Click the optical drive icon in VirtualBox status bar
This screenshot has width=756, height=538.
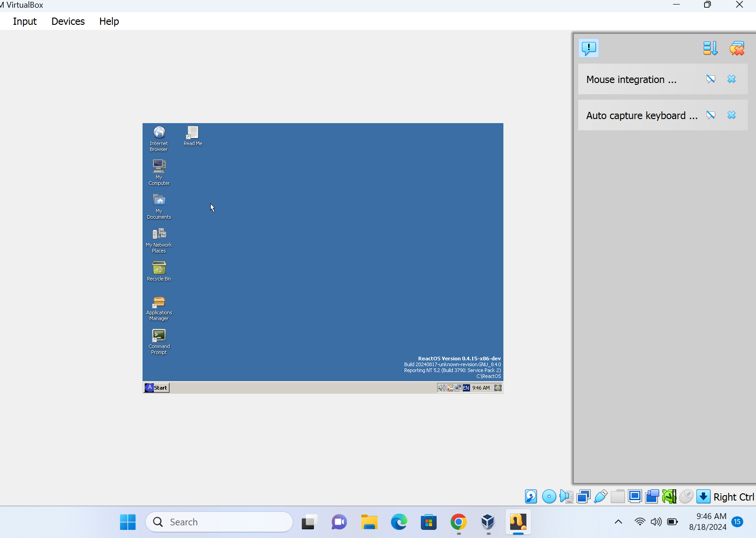tap(549, 497)
